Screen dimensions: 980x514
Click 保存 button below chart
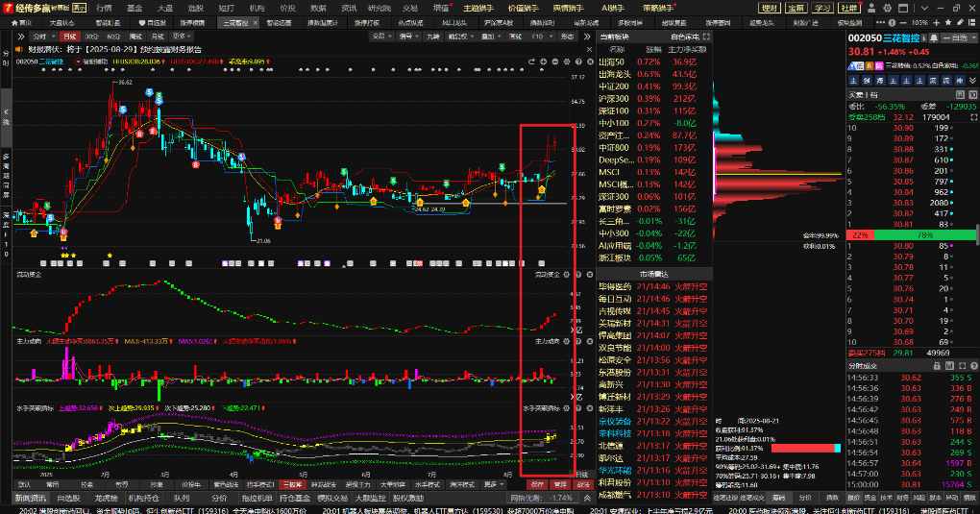pyautogui.click(x=537, y=484)
